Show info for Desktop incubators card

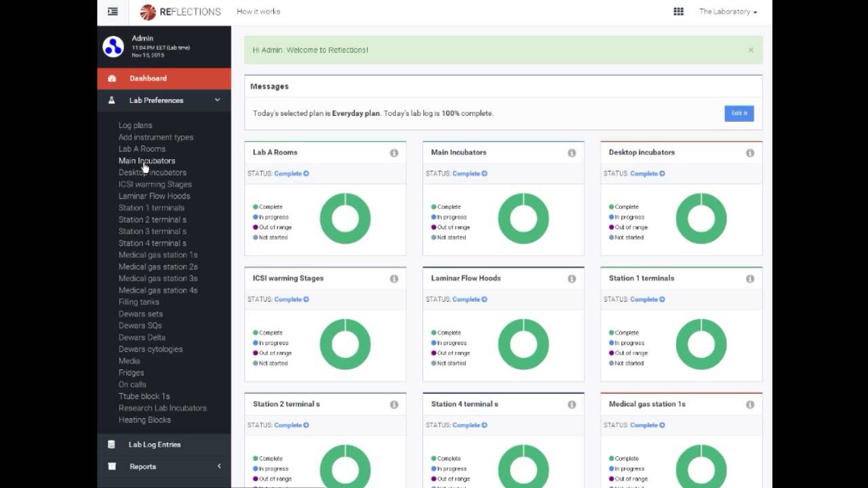tap(750, 153)
